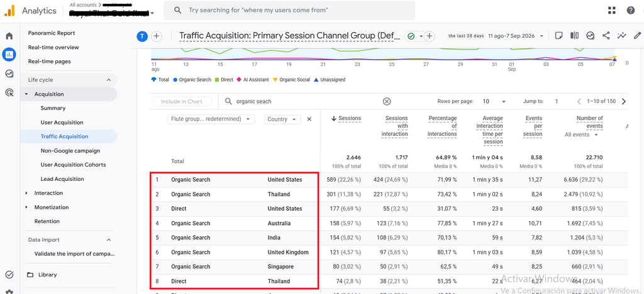Screen dimensions: 644x294
Task: Click the pencil edit report icon
Action: tap(638, 36)
